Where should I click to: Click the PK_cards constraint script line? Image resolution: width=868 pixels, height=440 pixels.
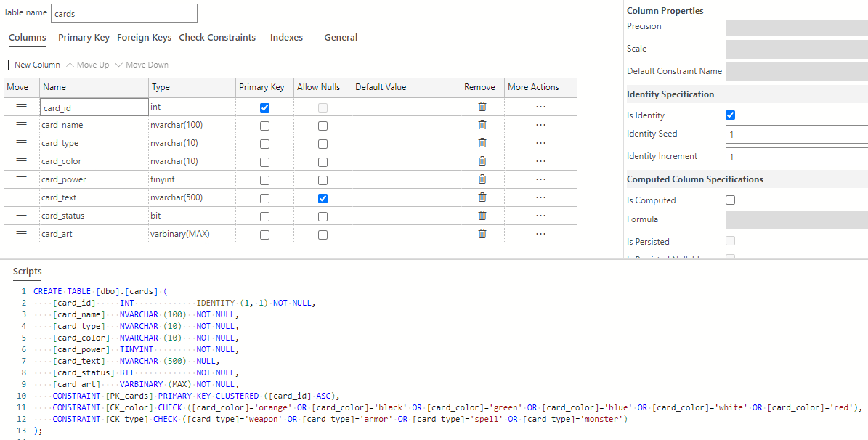click(x=195, y=396)
